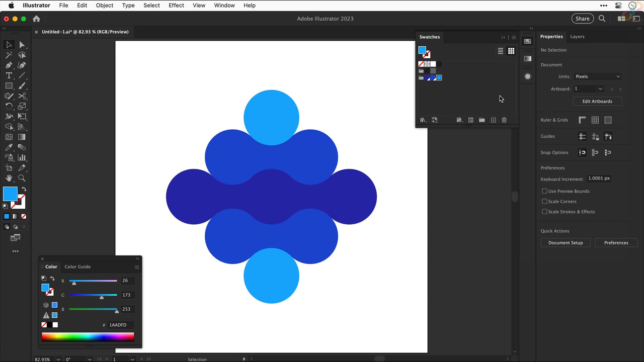644x362 pixels.
Task: Show ruler from Ruler & Grids
Action: pos(582,120)
